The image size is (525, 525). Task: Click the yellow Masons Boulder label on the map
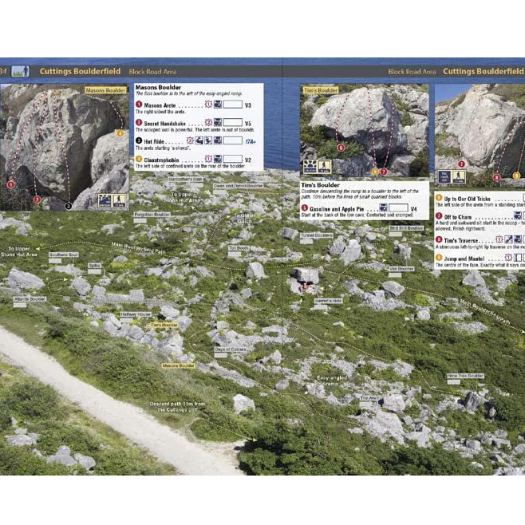pos(178,366)
